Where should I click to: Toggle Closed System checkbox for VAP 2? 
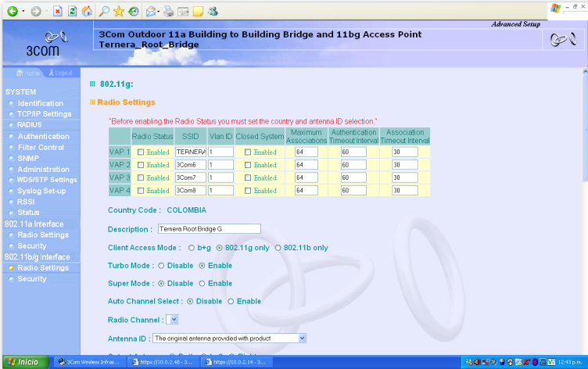pos(249,165)
